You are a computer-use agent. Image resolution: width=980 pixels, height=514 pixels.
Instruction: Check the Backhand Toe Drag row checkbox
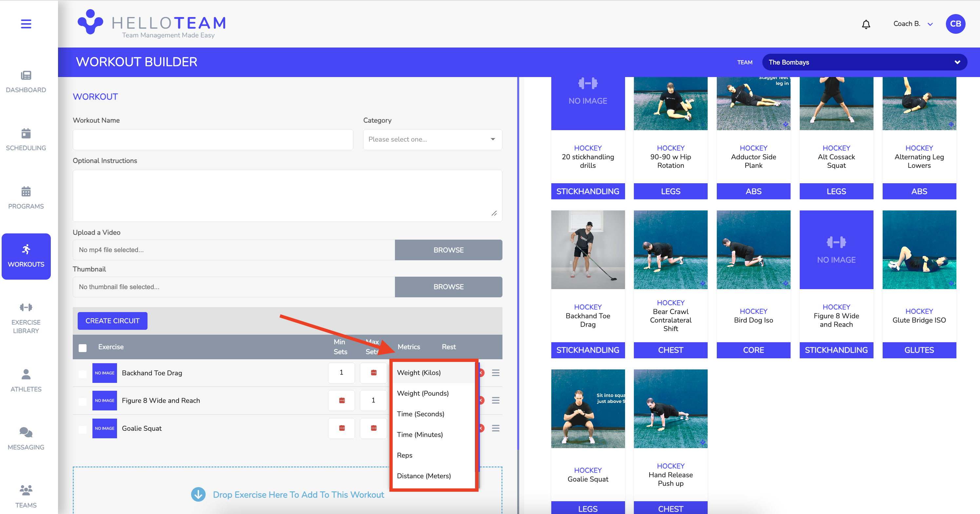(83, 374)
